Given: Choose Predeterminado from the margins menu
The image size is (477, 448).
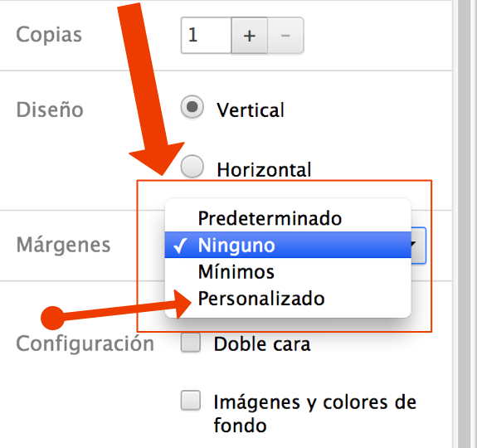Looking at the screenshot, I should pos(288,218).
